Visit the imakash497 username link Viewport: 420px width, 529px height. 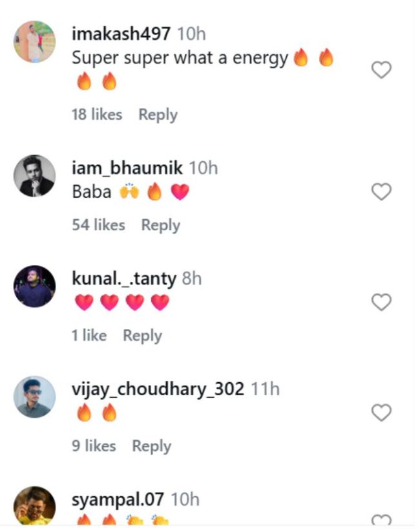click(x=121, y=34)
